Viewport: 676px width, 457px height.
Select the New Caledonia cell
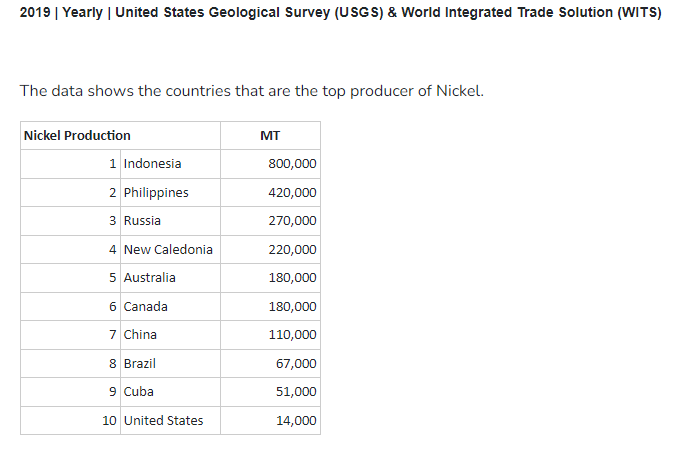(168, 249)
